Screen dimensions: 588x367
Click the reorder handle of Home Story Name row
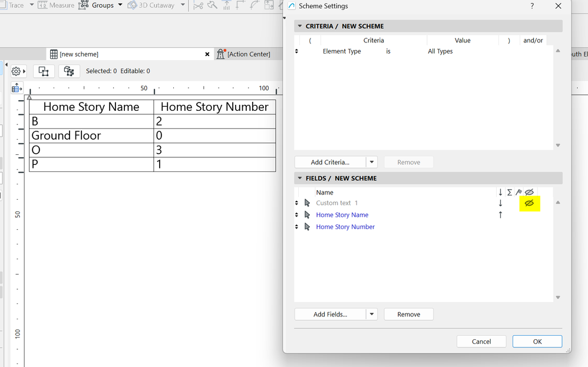(296, 215)
